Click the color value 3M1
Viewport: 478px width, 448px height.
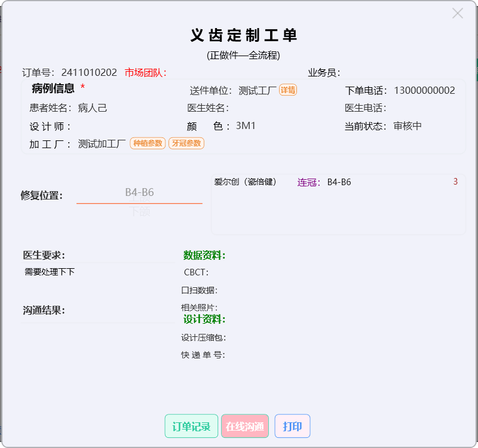coord(246,126)
